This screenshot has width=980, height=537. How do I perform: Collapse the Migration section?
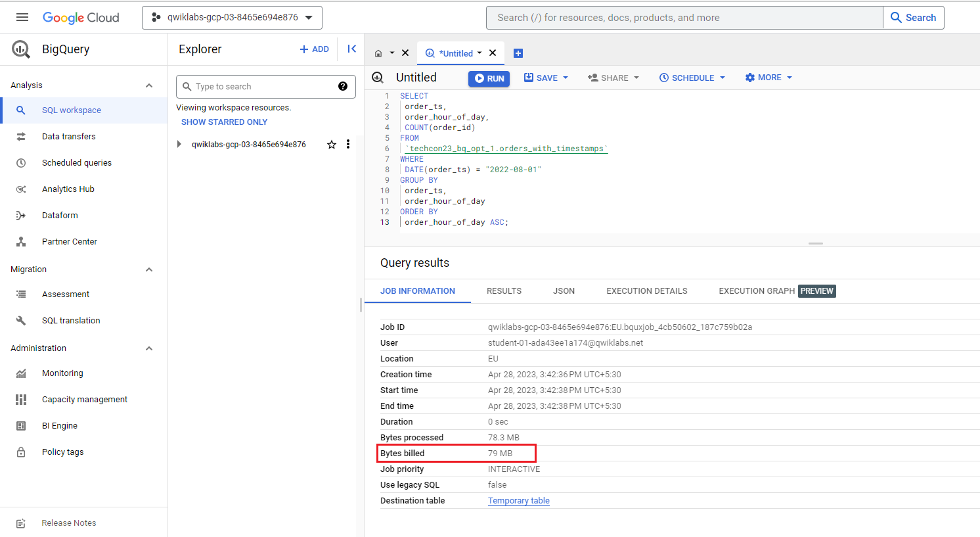tap(149, 269)
